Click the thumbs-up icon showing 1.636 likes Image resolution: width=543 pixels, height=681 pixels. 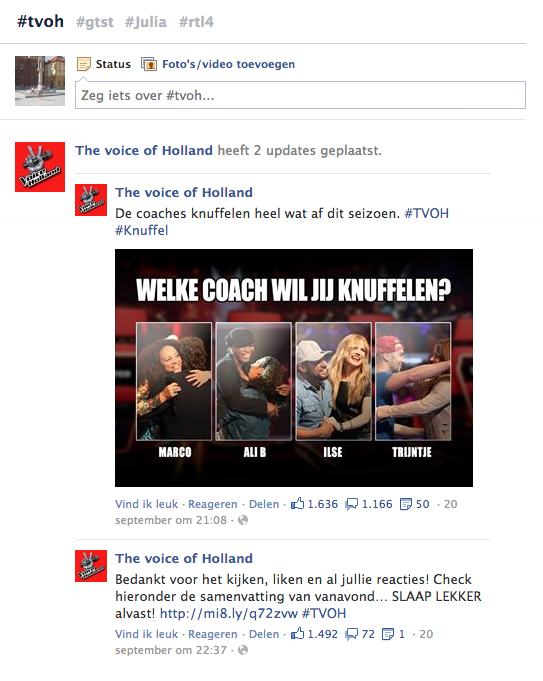click(x=298, y=504)
